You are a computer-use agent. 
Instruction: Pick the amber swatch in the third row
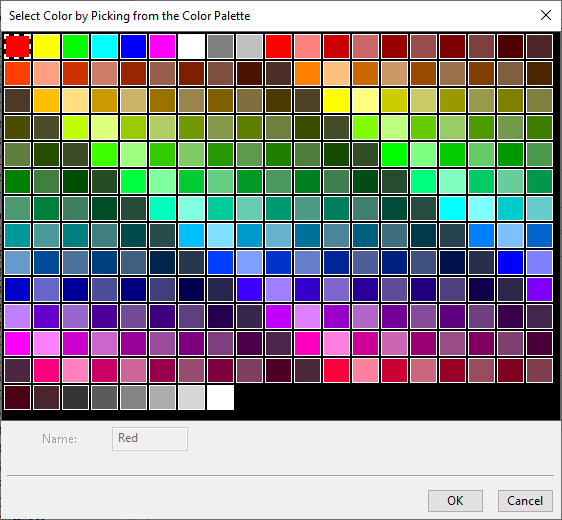(46, 100)
